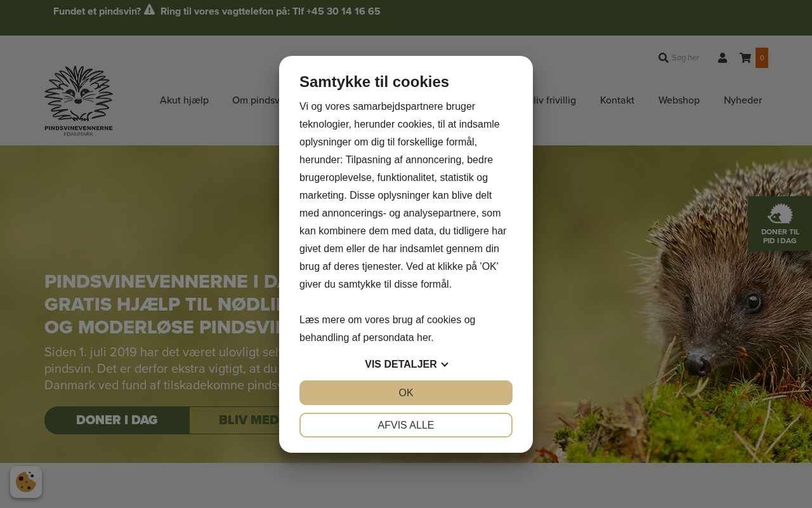The image size is (812, 508).
Task: Open the Akut hjælp menu item
Action: (x=184, y=100)
